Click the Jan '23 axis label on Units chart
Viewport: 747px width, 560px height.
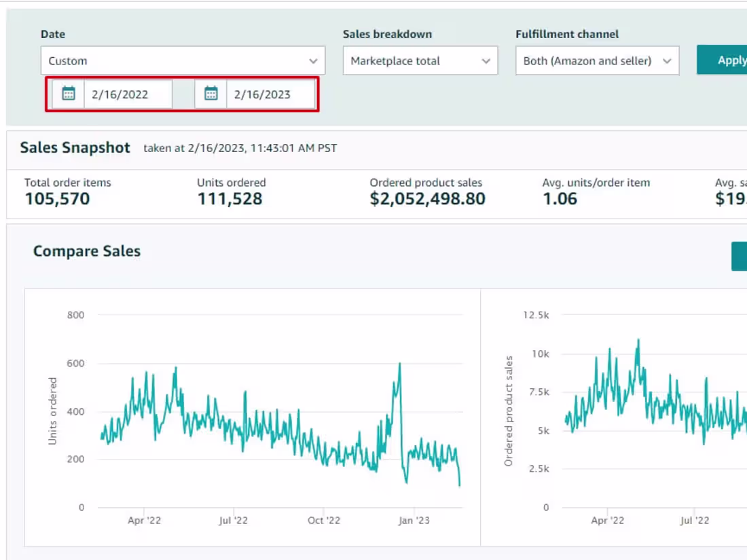[414, 521]
